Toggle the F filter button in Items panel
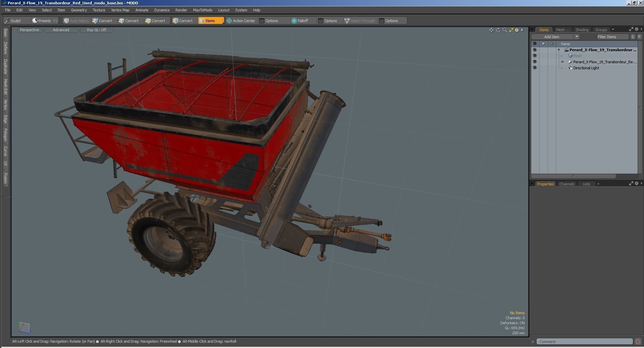This screenshot has width=644, height=348. tap(639, 37)
